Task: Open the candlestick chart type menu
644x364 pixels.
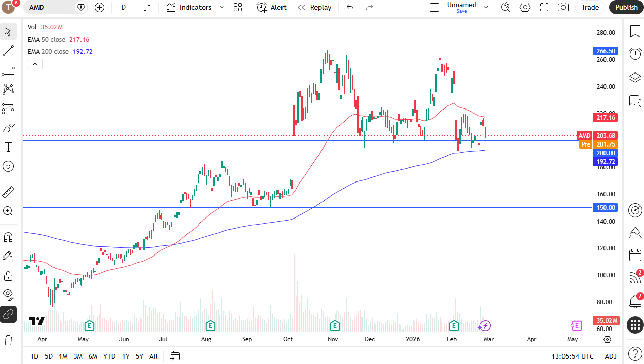Action: (147, 7)
